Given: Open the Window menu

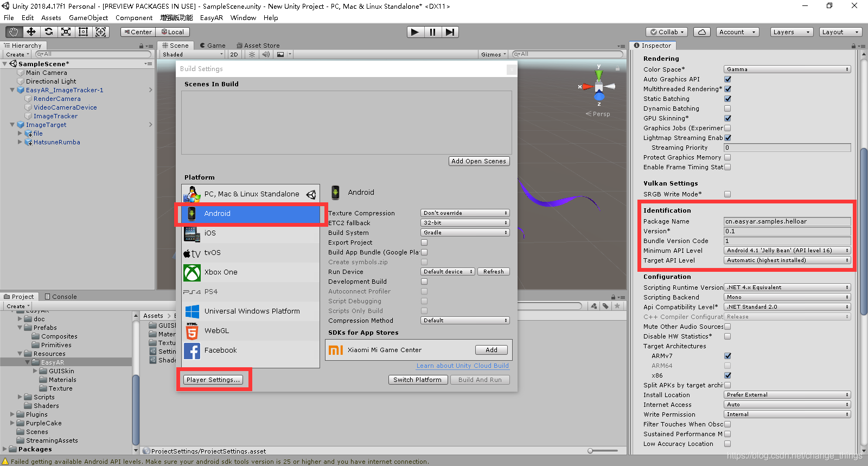Looking at the screenshot, I should point(243,18).
